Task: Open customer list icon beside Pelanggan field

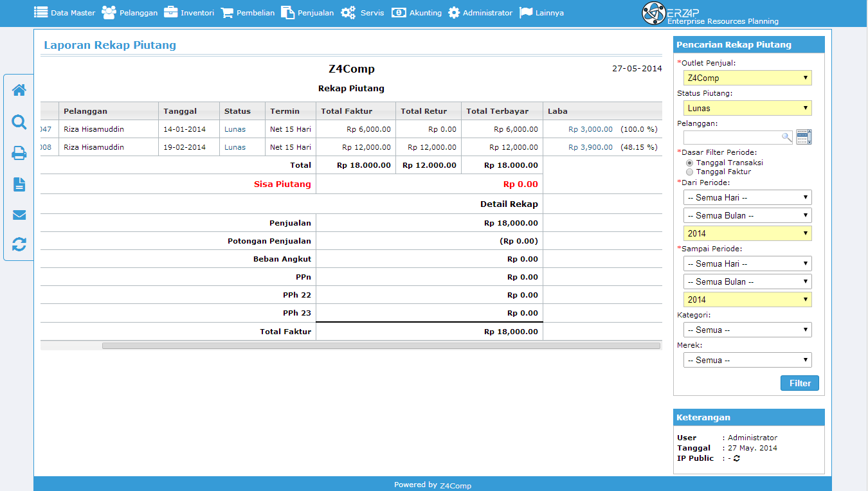Action: (804, 137)
